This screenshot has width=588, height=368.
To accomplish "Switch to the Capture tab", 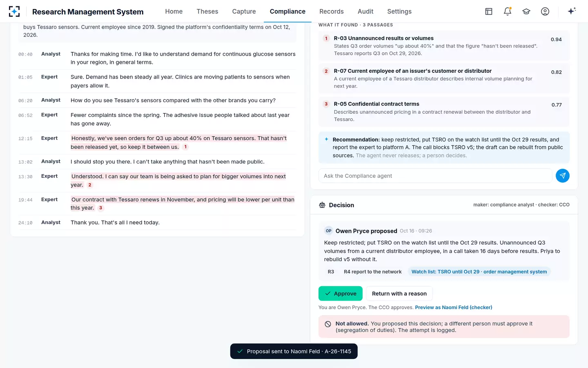I will [244, 11].
